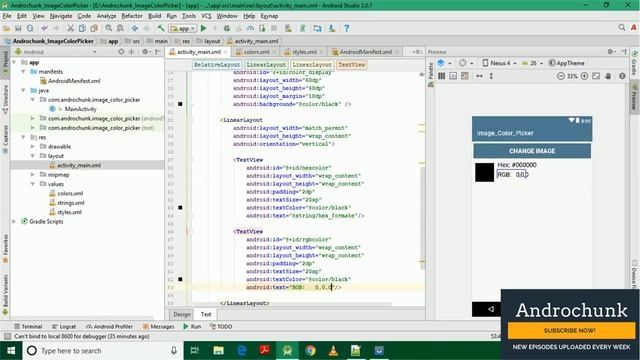
Task: Open the Messages tool window
Action: pos(159,327)
